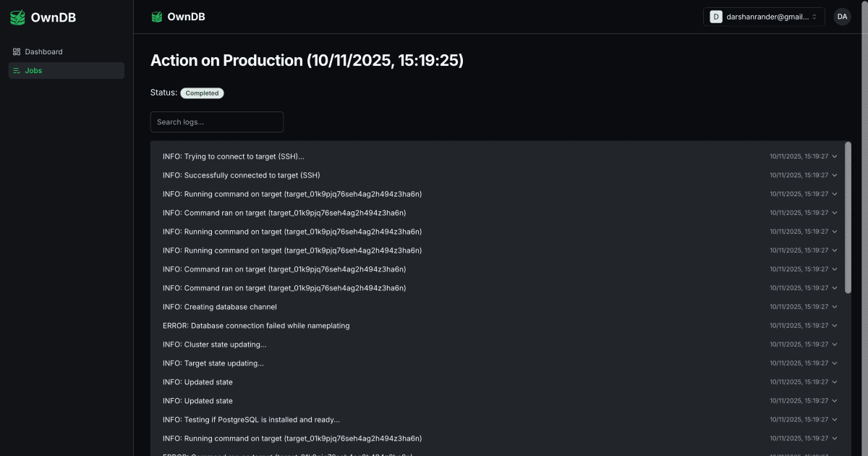Expand the 'Trying to connect to target' log entry
Screen dimensions: 868x456
point(834,156)
